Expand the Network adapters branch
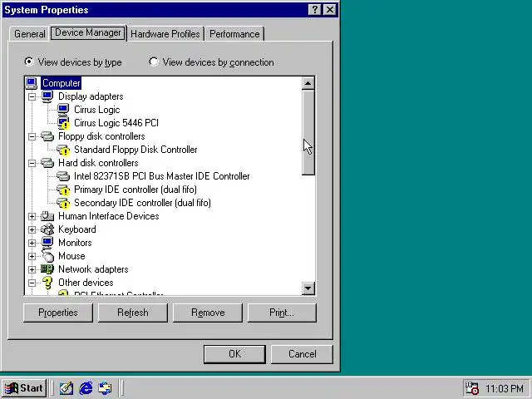 [x=32, y=269]
